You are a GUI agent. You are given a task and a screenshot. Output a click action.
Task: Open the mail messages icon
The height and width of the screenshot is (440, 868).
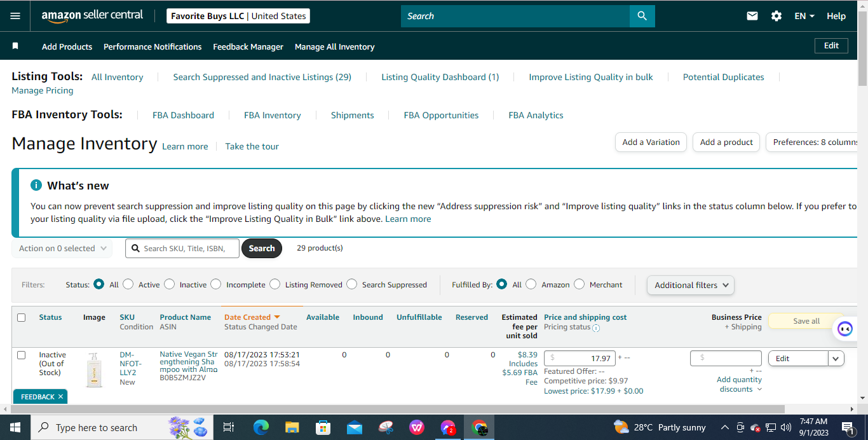pyautogui.click(x=752, y=16)
